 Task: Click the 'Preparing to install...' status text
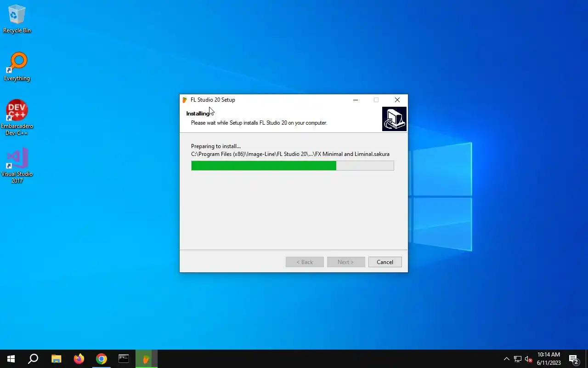click(x=216, y=146)
